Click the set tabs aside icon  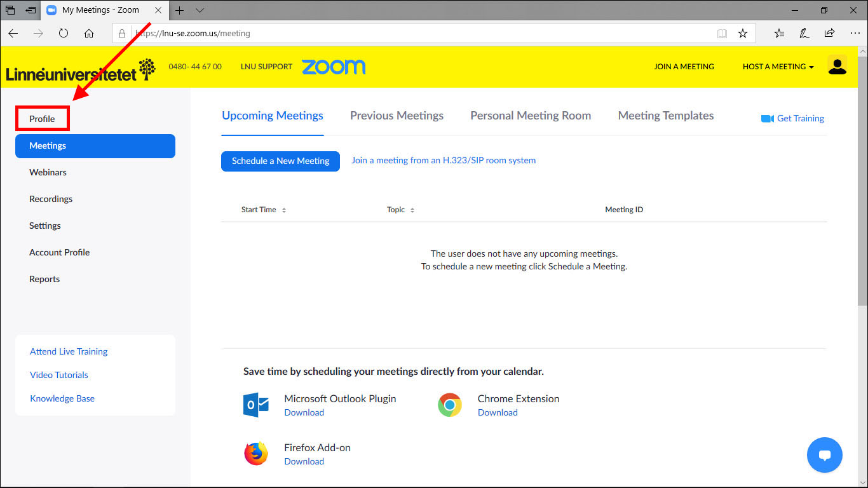tap(31, 10)
